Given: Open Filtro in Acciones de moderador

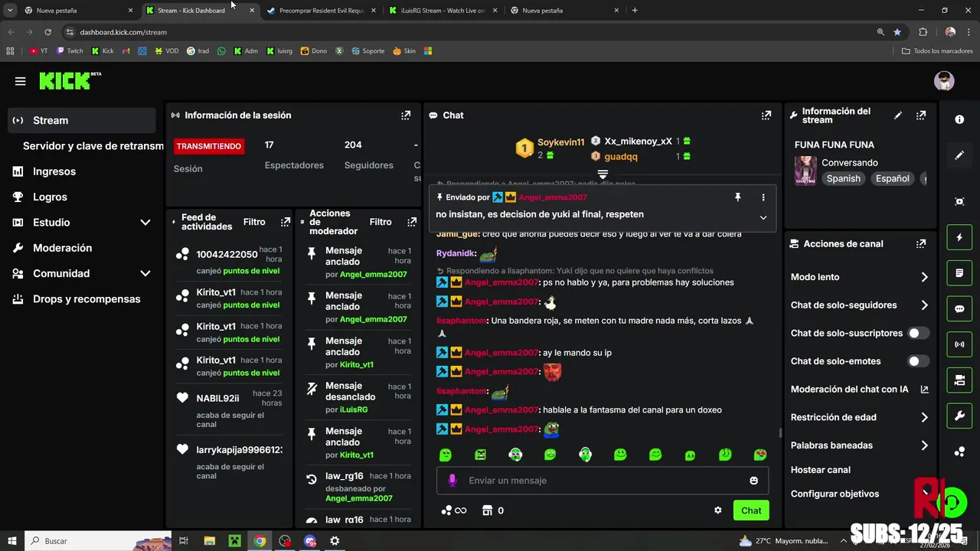Looking at the screenshot, I should click(x=381, y=222).
